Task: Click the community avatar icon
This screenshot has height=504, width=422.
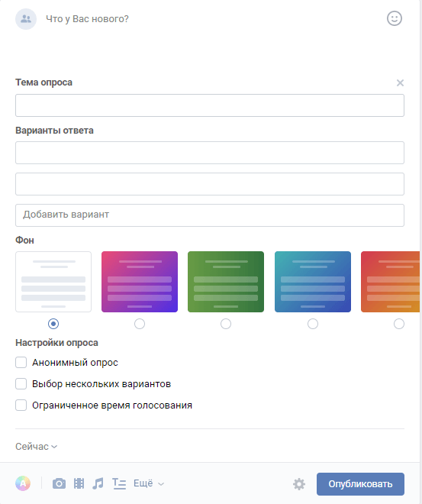Action: 26,19
